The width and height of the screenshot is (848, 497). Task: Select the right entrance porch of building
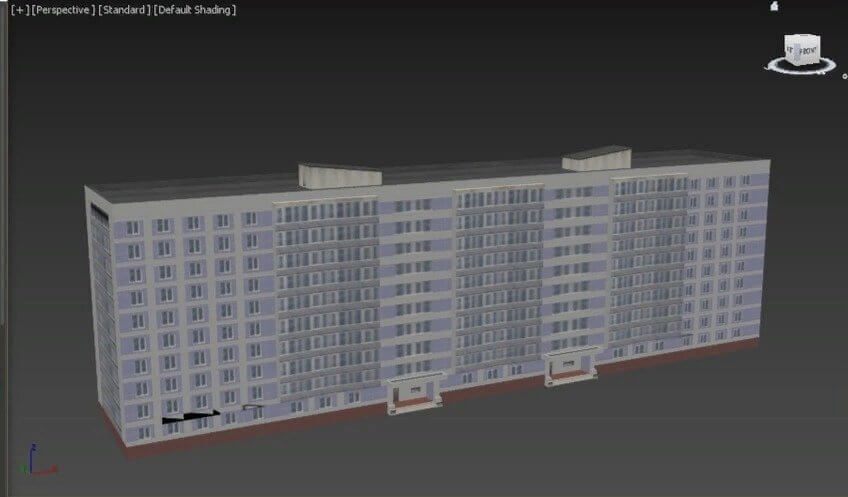(x=571, y=367)
